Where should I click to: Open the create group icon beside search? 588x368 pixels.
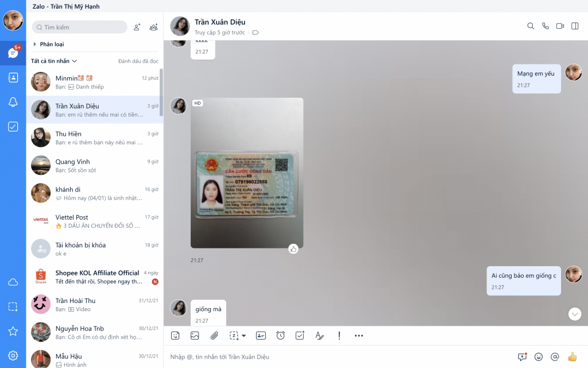pyautogui.click(x=153, y=27)
